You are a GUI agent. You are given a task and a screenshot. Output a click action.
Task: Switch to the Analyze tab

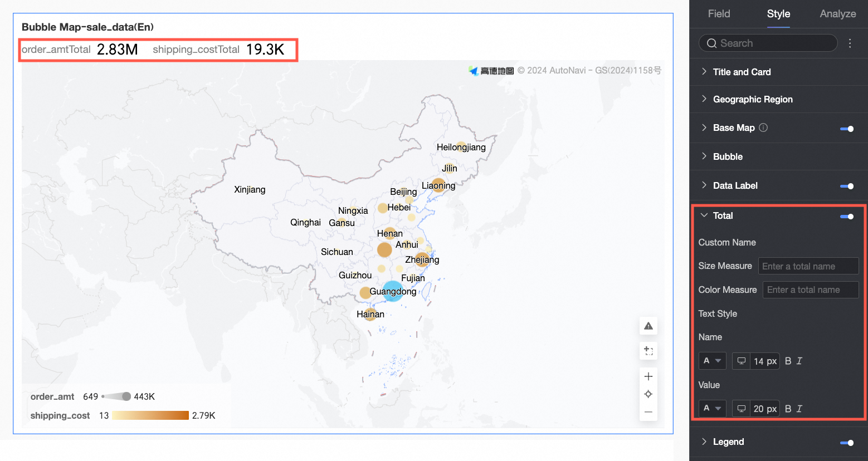[x=838, y=14]
